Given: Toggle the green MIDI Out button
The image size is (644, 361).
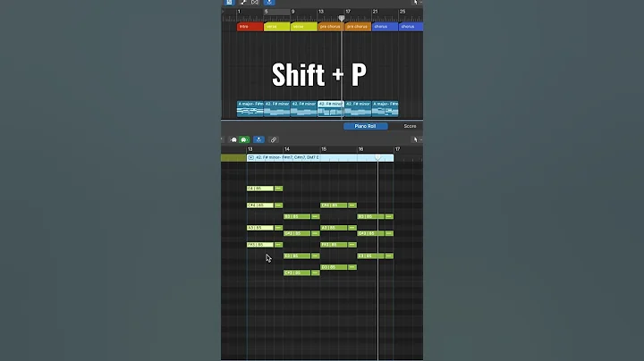Looking at the screenshot, I should [x=244, y=140].
